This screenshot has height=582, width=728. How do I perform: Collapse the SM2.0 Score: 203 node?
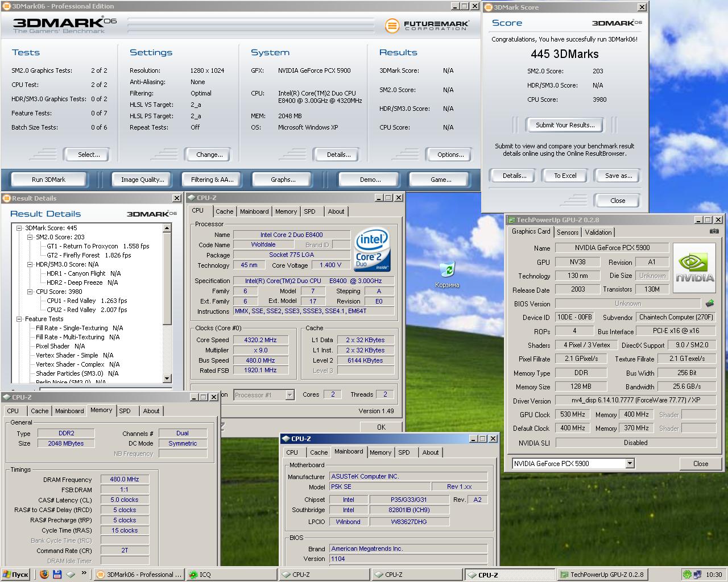[30, 237]
